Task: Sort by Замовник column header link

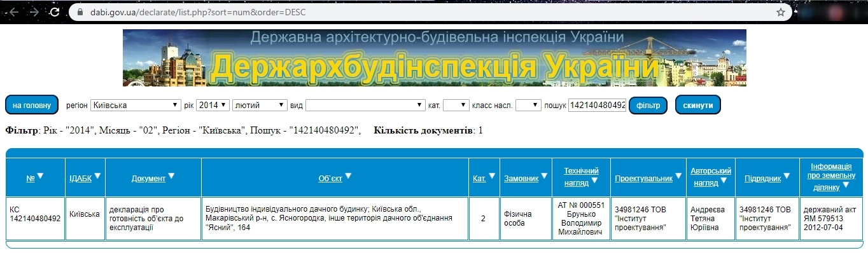Action: 521,179
